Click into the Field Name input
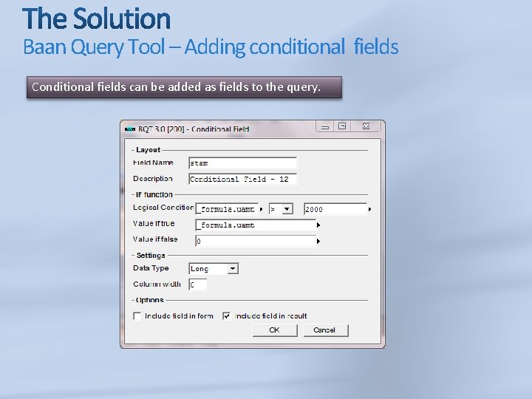Image resolution: width=532 pixels, height=399 pixels. [242, 163]
